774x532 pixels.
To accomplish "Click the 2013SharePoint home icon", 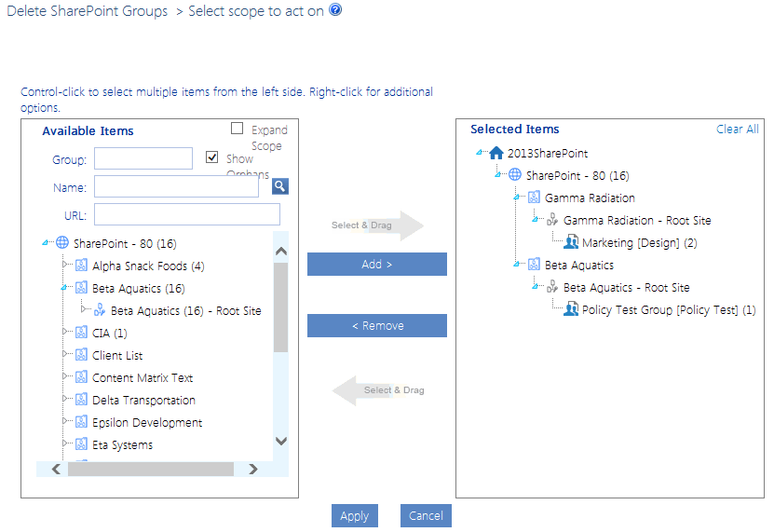I will click(x=496, y=154).
